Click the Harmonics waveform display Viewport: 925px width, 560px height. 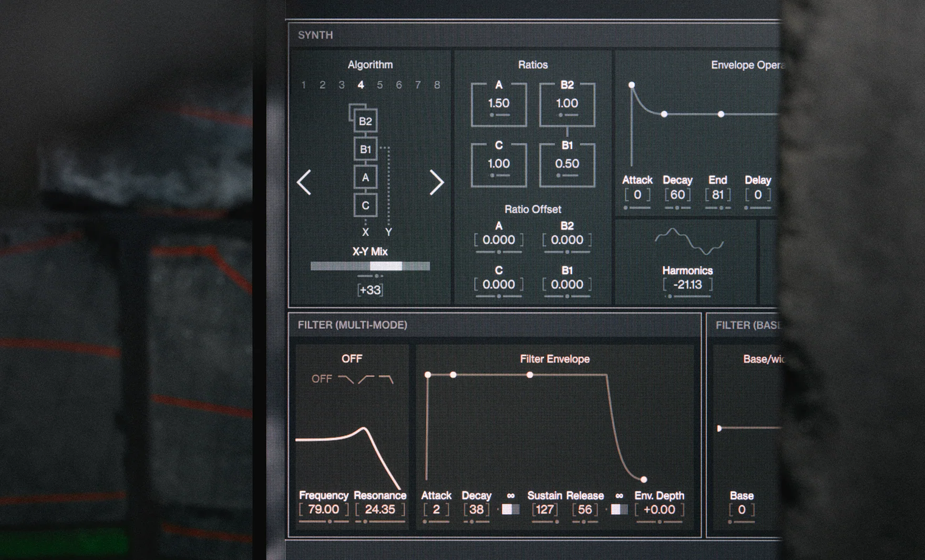click(x=689, y=241)
